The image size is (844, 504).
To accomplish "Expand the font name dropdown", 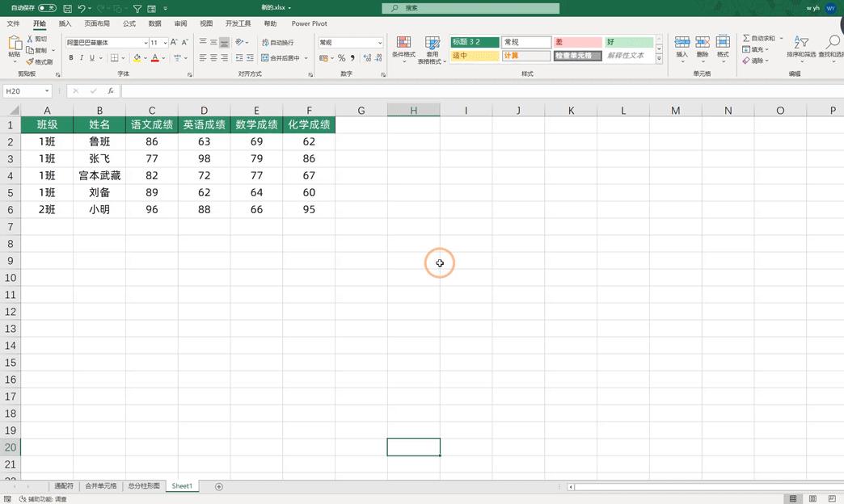I will tap(146, 43).
